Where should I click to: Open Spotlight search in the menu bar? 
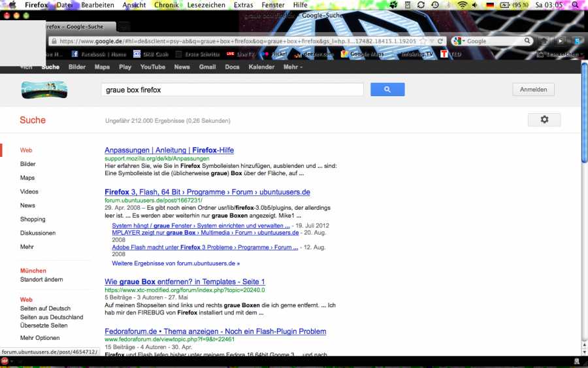coord(575,5)
